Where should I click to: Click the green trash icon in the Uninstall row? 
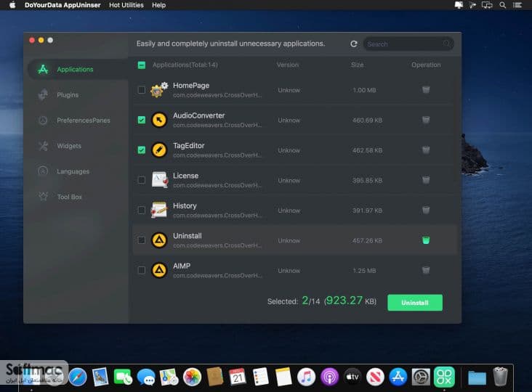point(425,240)
